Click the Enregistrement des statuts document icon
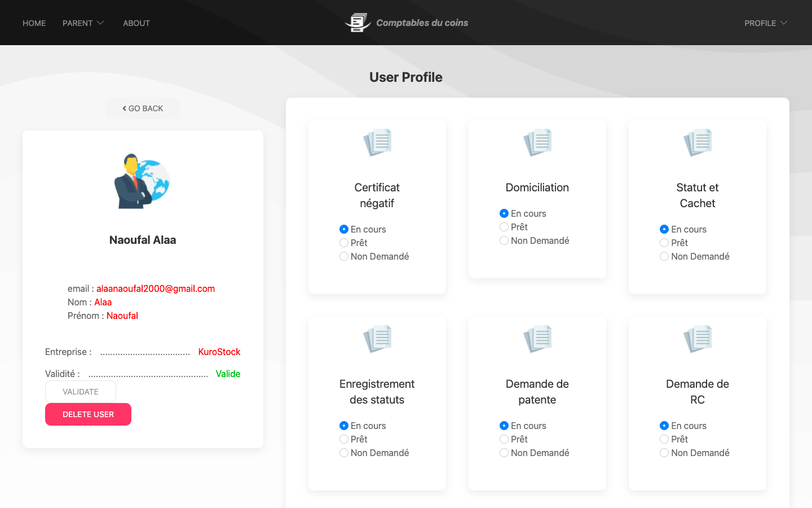 pos(377,339)
